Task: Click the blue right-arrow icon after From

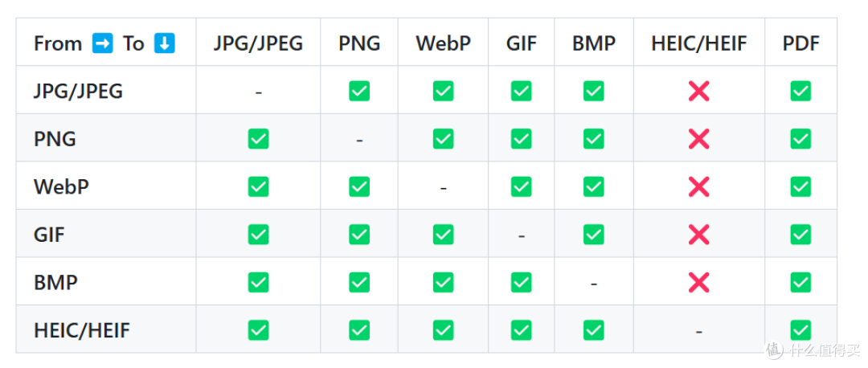Action: coord(102,43)
